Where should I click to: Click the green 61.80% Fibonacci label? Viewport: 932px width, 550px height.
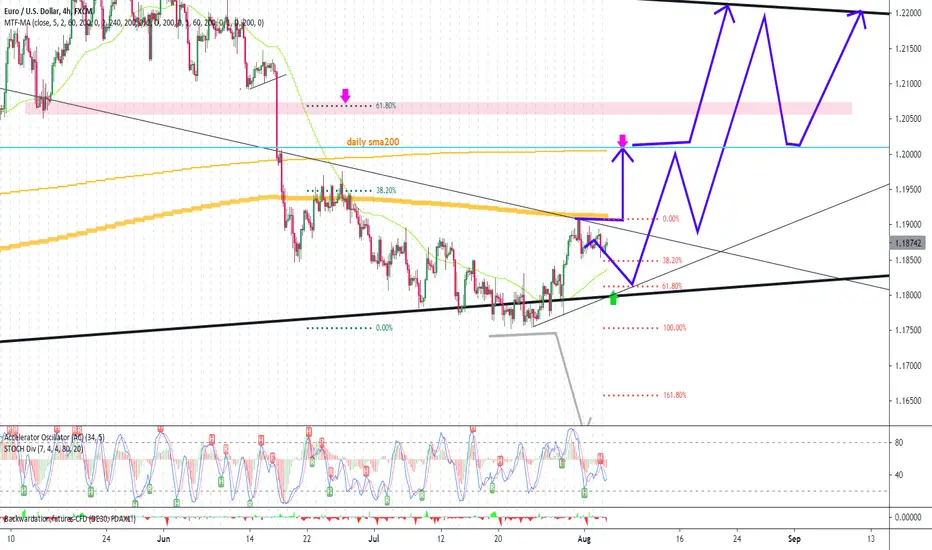[x=386, y=106]
